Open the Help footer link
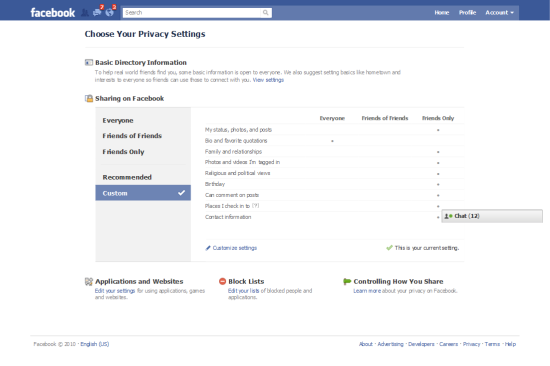The image size is (550, 366). pos(510,344)
